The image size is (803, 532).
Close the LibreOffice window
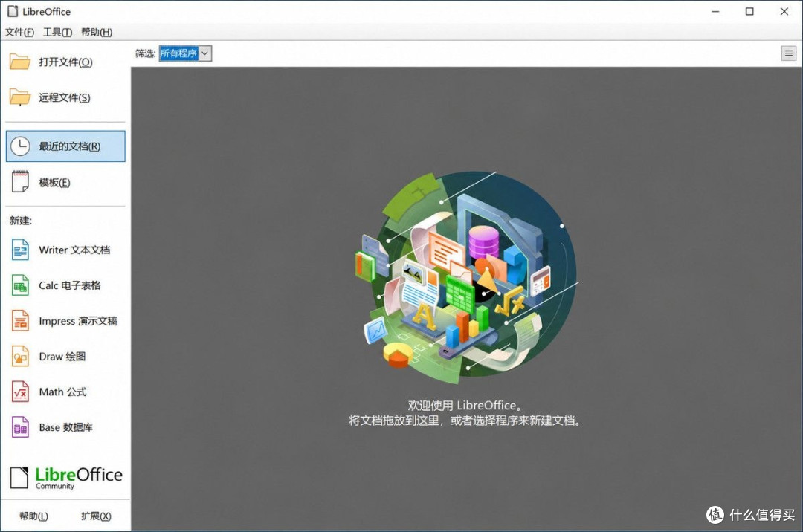point(784,11)
